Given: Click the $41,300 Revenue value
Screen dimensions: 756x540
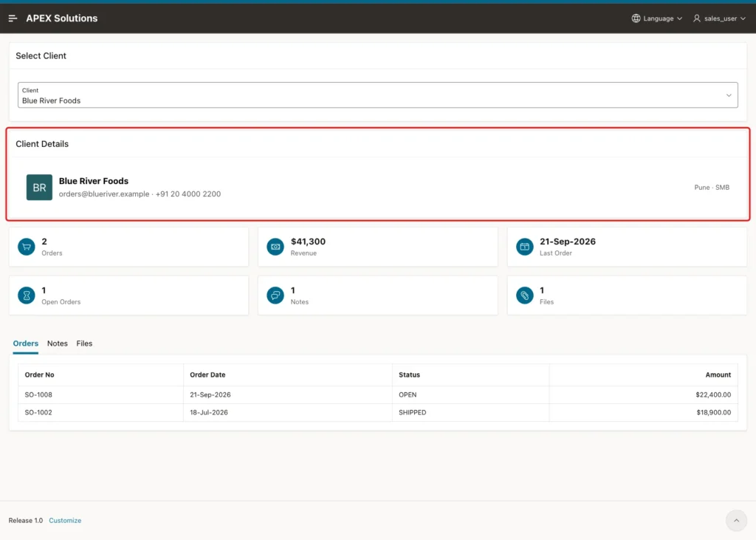Looking at the screenshot, I should tap(308, 242).
